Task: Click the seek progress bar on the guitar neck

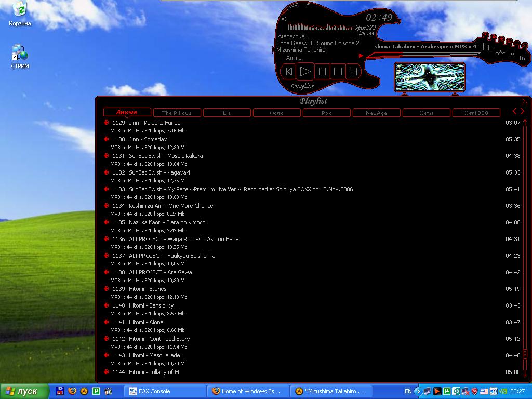Action: click(x=424, y=54)
